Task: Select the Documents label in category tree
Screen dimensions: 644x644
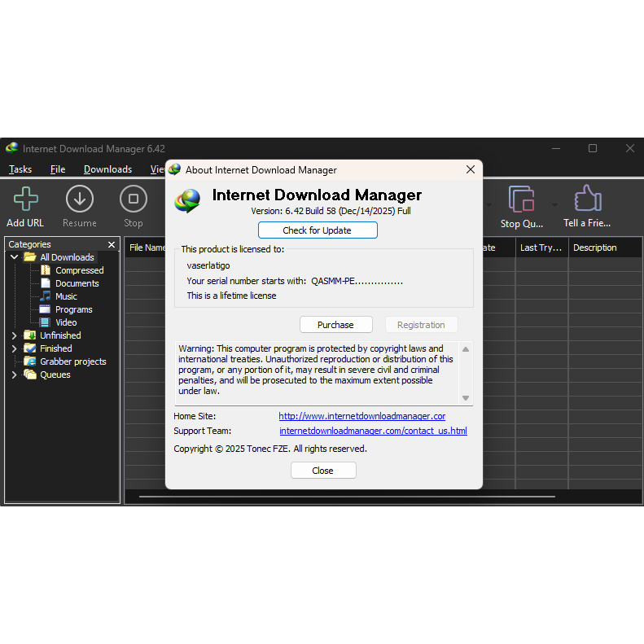Action: (77, 283)
